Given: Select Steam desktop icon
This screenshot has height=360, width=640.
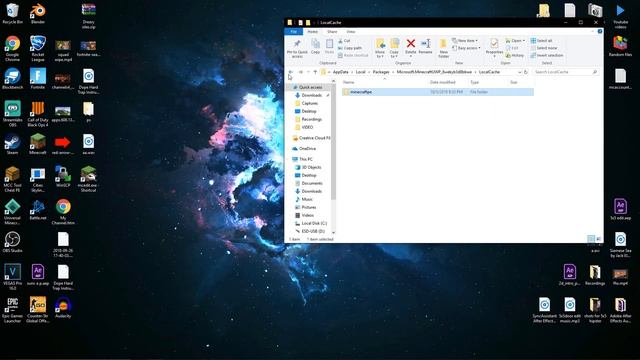Looking at the screenshot, I should click(x=12, y=144).
